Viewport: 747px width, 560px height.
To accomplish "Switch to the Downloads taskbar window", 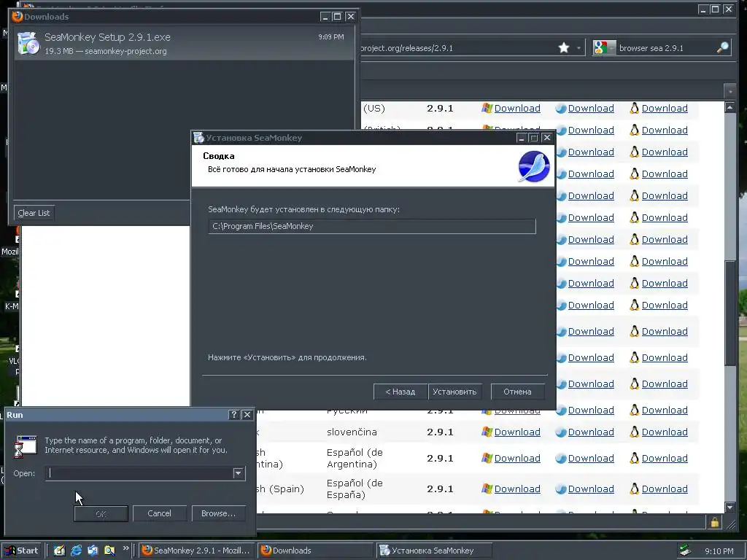I will (x=315, y=551).
